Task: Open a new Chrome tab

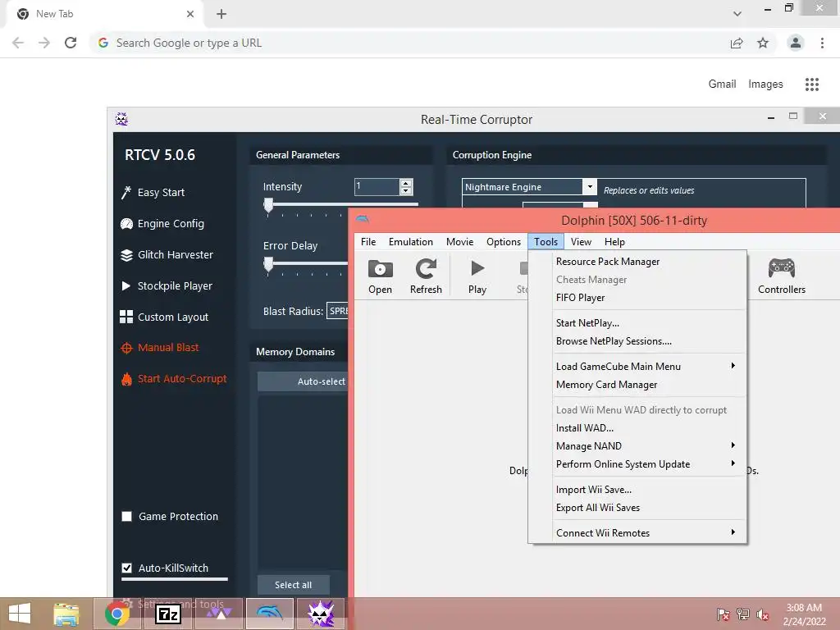Action: 221,14
